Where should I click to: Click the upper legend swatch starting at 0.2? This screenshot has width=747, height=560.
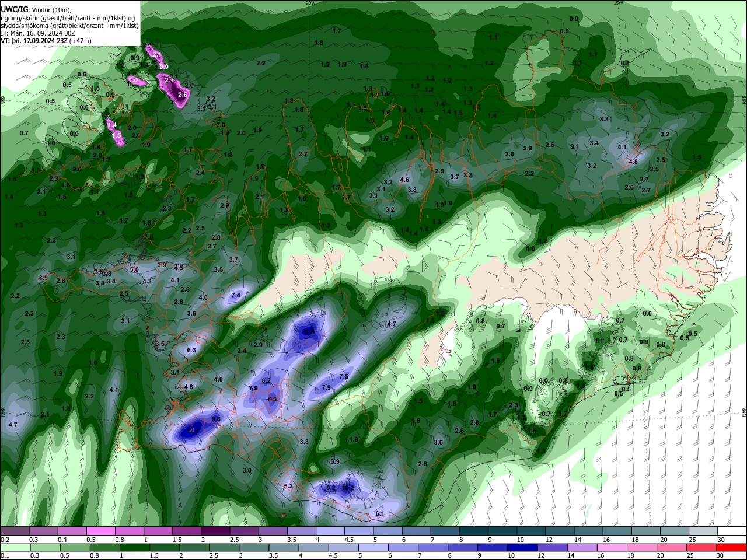(x=15, y=531)
